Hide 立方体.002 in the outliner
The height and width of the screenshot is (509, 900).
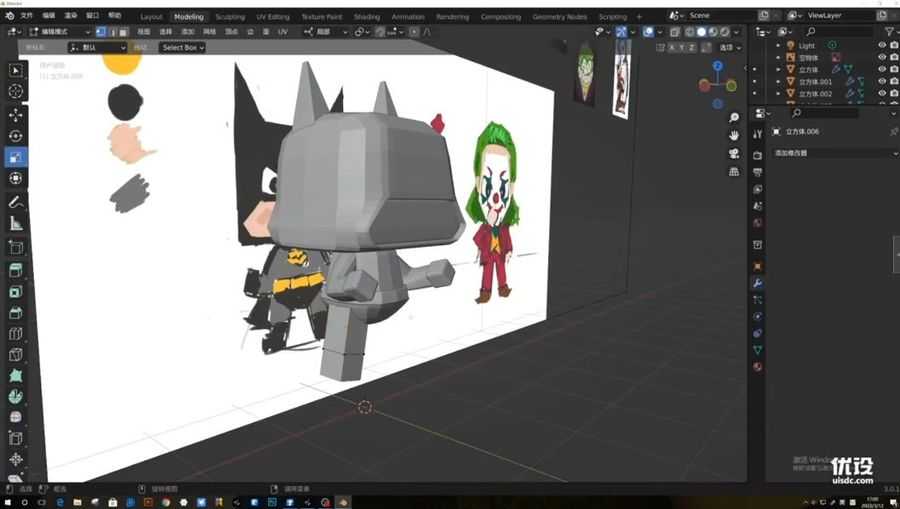(x=882, y=93)
